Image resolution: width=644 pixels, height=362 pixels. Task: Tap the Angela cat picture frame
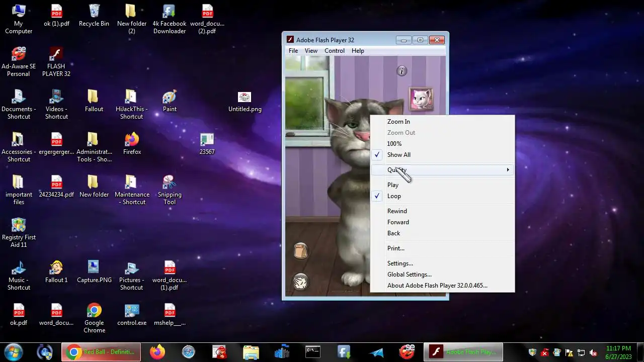click(x=421, y=99)
